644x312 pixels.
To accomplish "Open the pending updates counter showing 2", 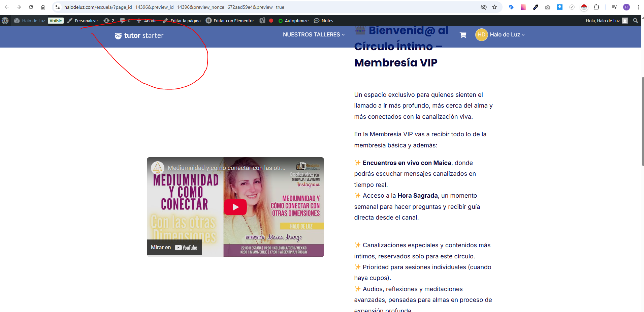I will pos(109,21).
